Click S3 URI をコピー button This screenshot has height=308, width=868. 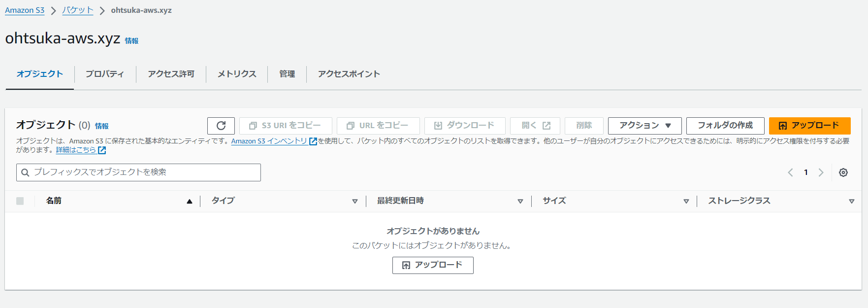pos(286,126)
